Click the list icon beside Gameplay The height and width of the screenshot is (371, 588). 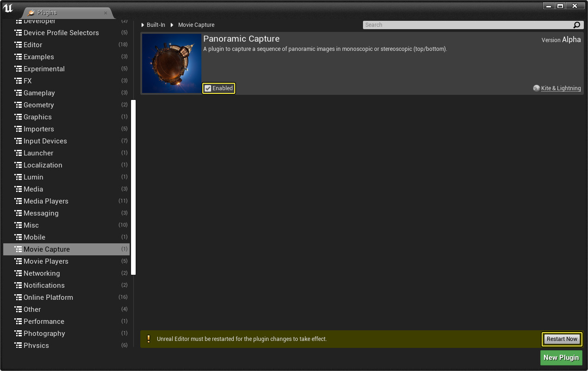[x=18, y=93]
